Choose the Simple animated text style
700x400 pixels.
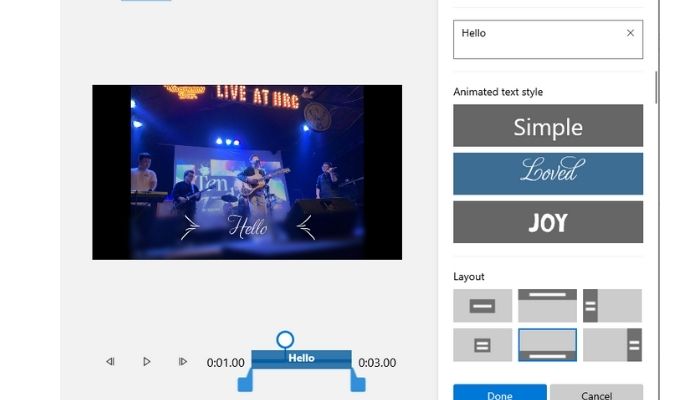pyautogui.click(x=547, y=126)
